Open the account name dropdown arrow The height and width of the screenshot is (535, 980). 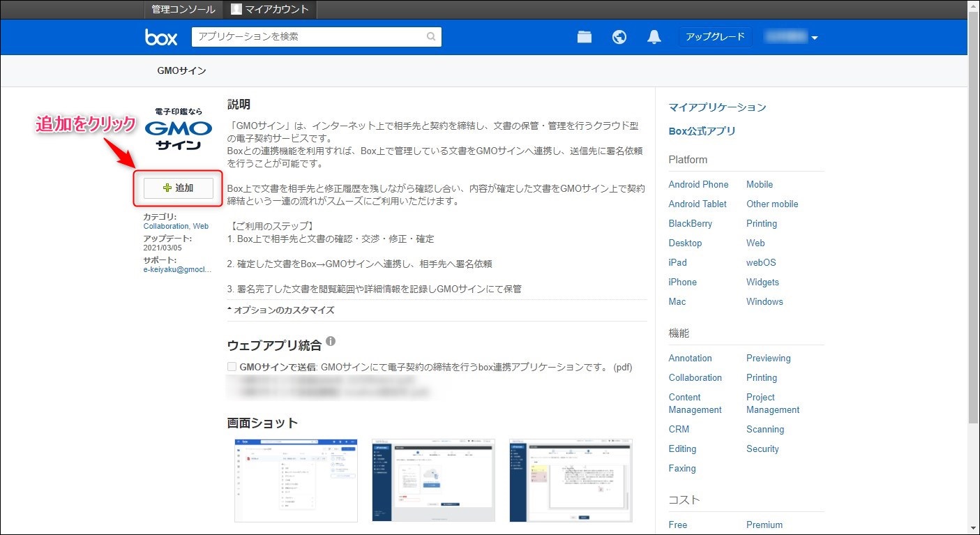(815, 38)
